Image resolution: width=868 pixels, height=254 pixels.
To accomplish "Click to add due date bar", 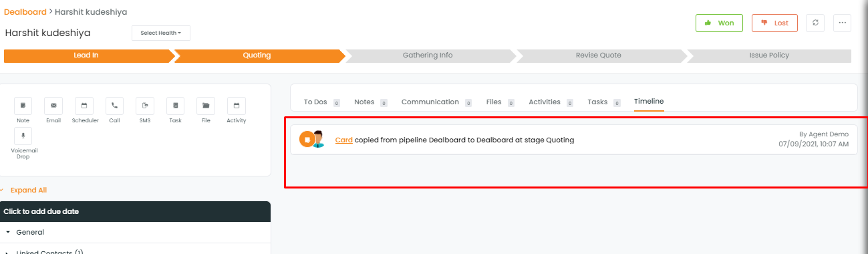I will pos(135,211).
